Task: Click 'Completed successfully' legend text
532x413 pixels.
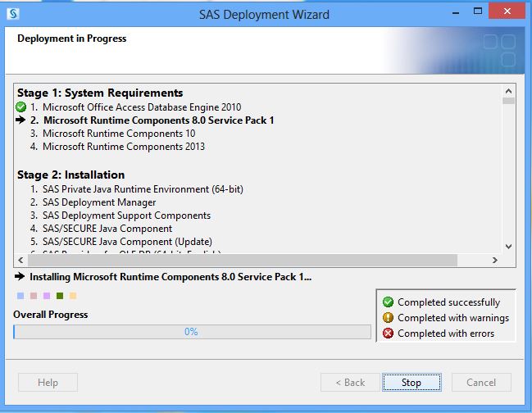Action: (x=449, y=302)
